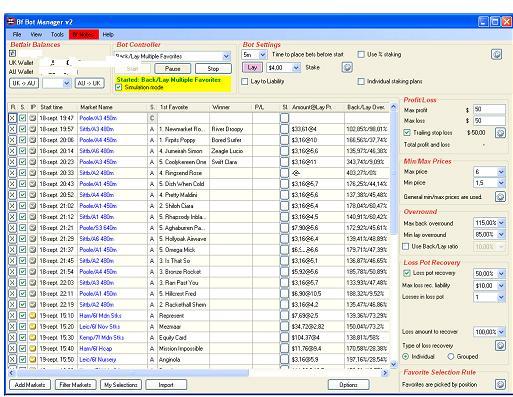Open time before start 5m dropdown
This screenshot has width=513, height=397.
(263, 54)
